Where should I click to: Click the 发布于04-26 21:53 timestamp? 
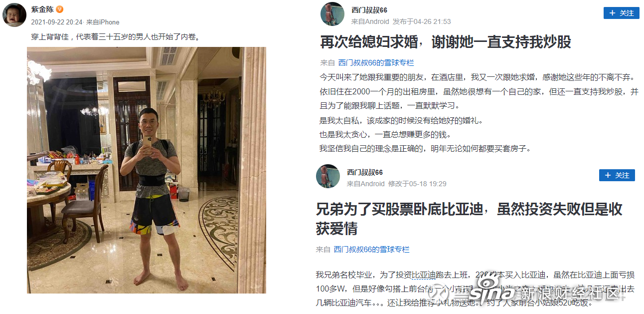click(422, 21)
